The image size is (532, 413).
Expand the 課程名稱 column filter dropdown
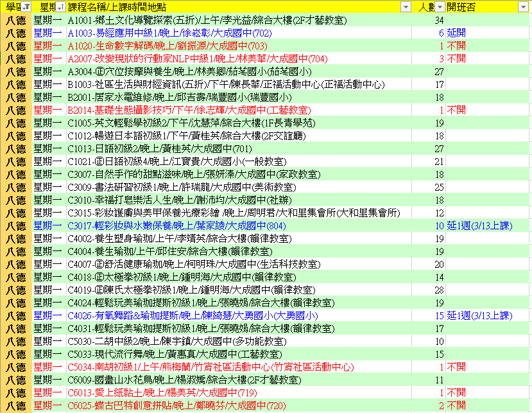point(406,6)
